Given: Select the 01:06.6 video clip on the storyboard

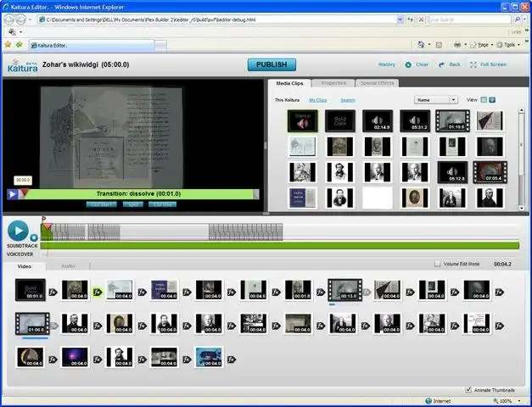Looking at the screenshot, I should click(32, 324).
